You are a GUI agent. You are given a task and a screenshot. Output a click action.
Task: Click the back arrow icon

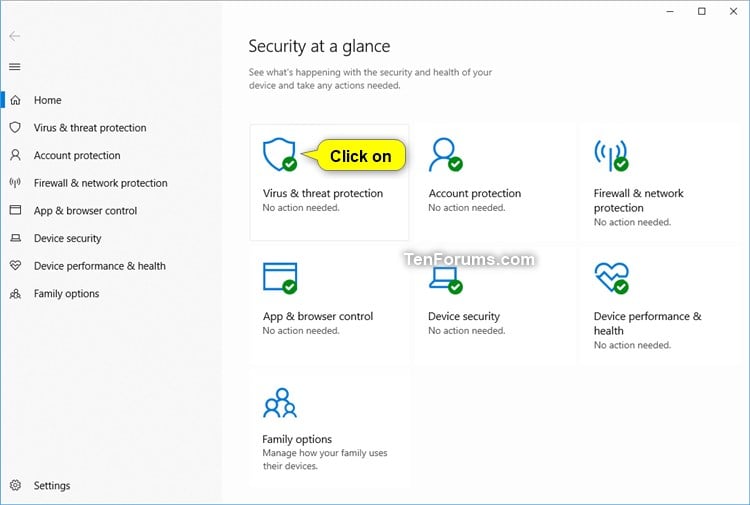15,36
